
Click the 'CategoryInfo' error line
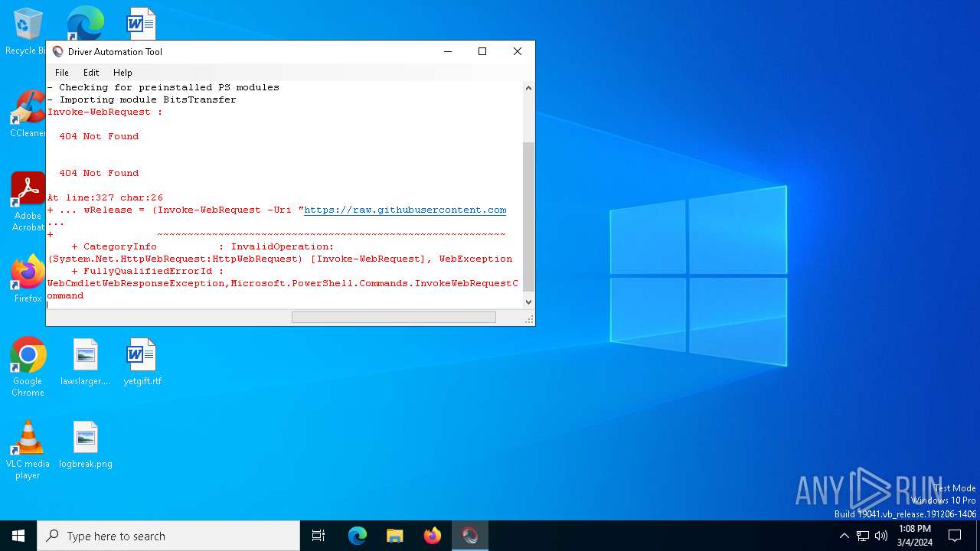pyautogui.click(x=203, y=246)
